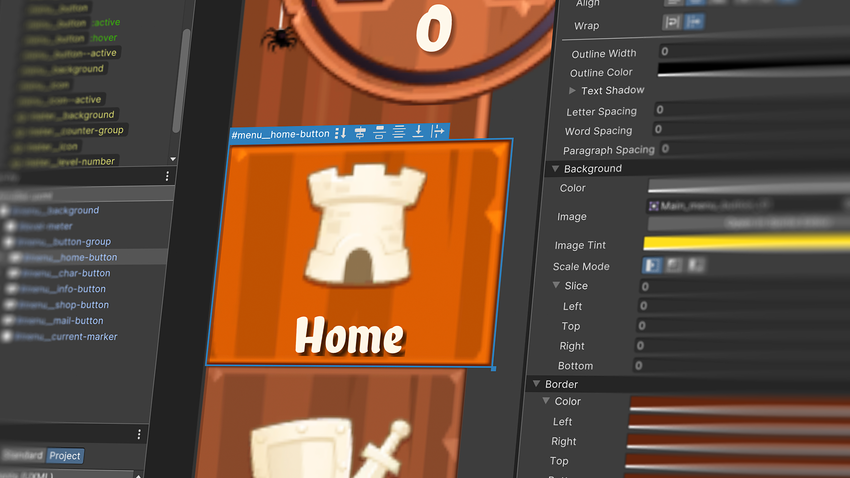Screen dimensions: 850x478
Task: Click the element icon beside #menu__char-button in hierarchy
Action: pos(12,274)
